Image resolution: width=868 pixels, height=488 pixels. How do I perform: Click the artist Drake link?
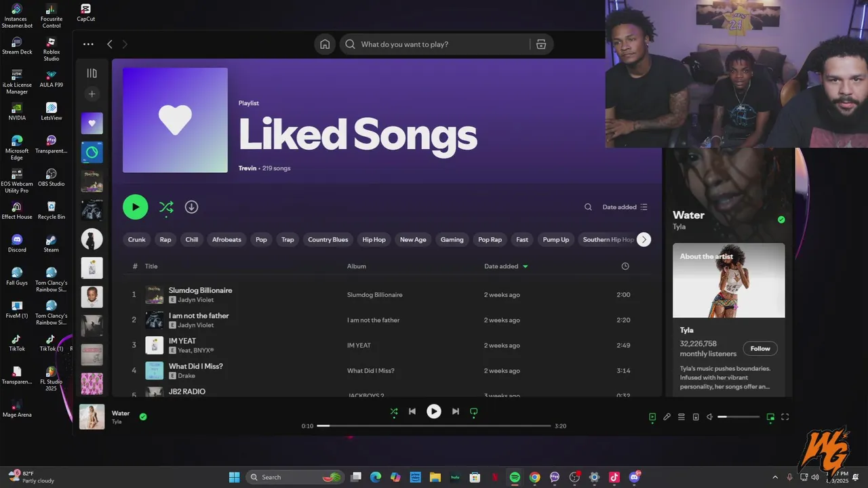pyautogui.click(x=186, y=375)
